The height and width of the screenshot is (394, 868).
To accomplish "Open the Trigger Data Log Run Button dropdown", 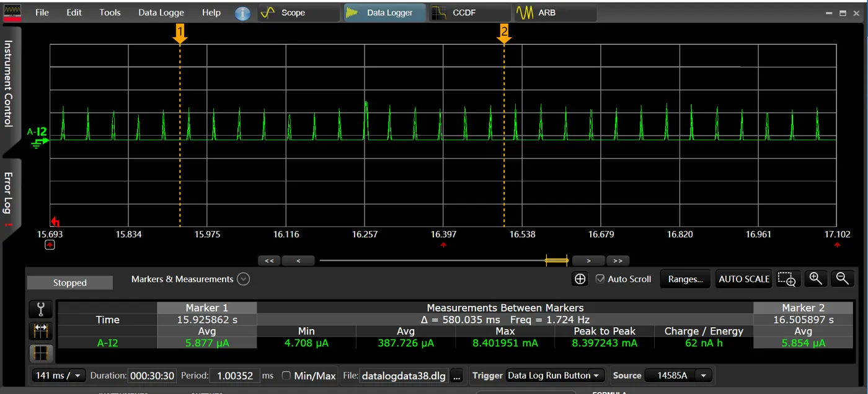I will tap(555, 375).
